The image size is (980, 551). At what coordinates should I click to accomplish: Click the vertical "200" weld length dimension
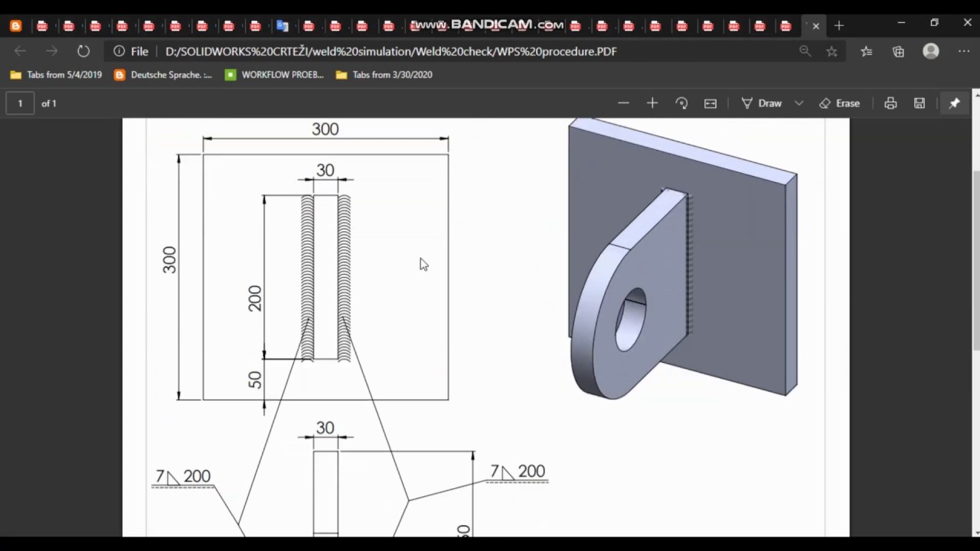(254, 298)
